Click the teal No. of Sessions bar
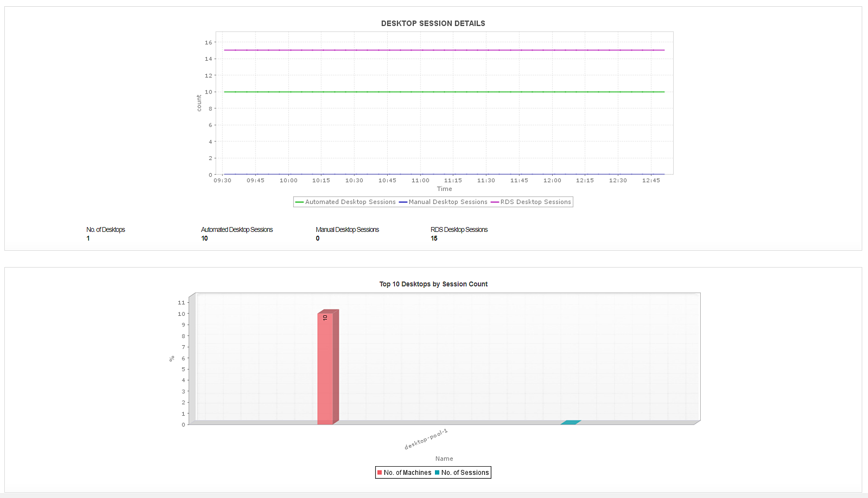 coord(570,422)
